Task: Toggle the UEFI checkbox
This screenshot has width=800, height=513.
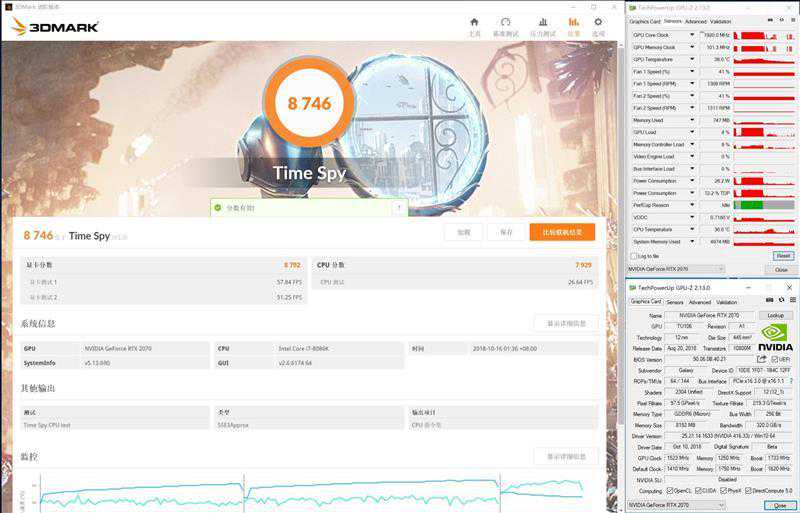Action: (x=774, y=359)
